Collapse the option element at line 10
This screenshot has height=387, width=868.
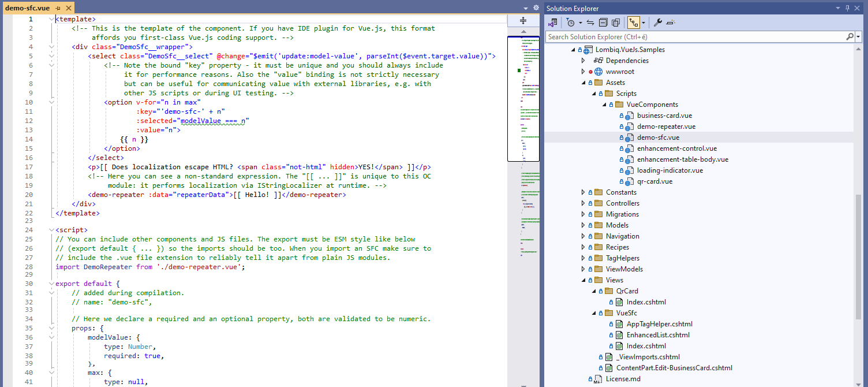pos(51,102)
